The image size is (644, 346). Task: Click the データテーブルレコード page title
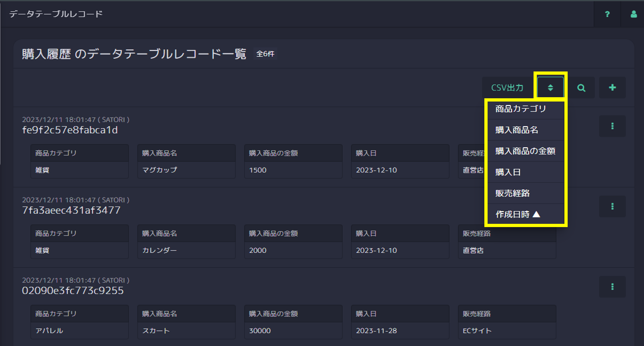coord(56,14)
